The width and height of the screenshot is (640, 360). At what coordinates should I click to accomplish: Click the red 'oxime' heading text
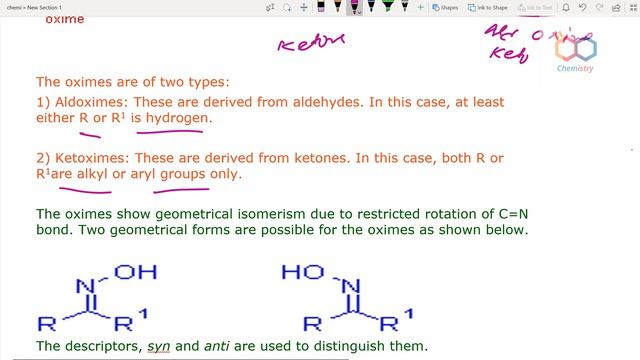64,20
